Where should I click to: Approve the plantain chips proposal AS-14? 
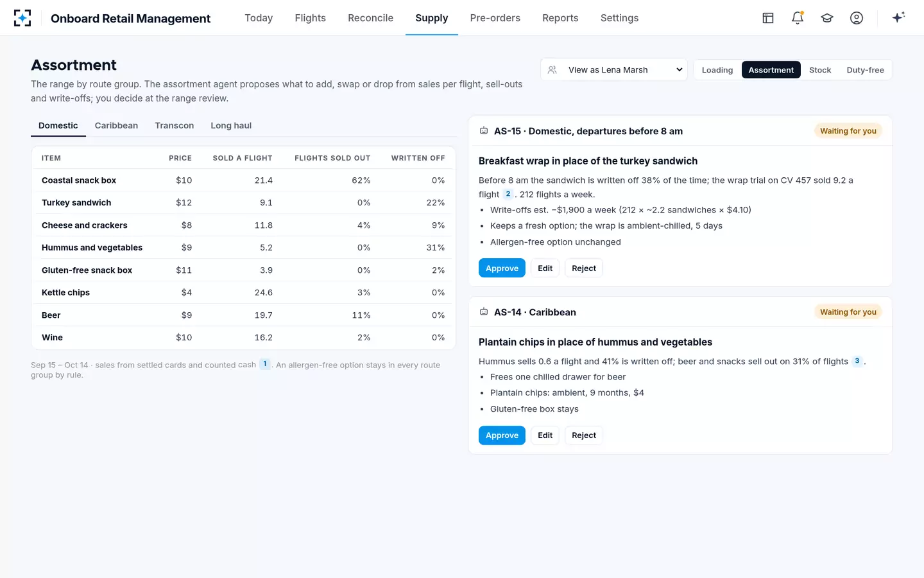coord(502,435)
